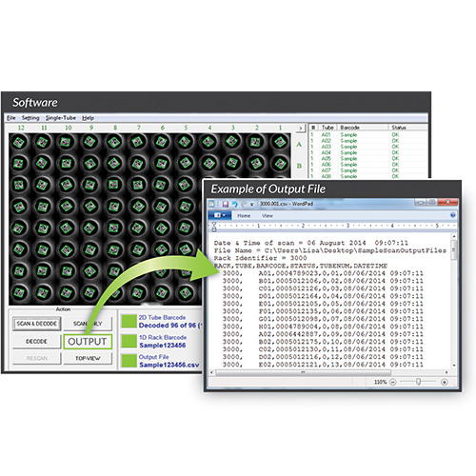This screenshot has height=476, width=476.
Task: Click the green 2D Tube Barcode indicator
Action: (129, 321)
